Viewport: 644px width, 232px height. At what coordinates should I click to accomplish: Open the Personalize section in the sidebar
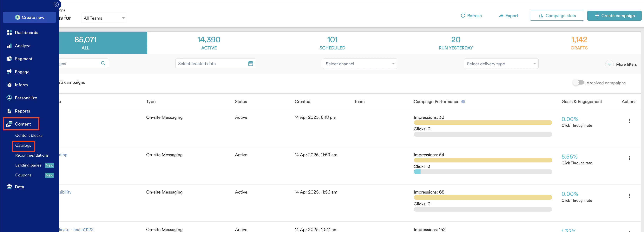click(26, 98)
